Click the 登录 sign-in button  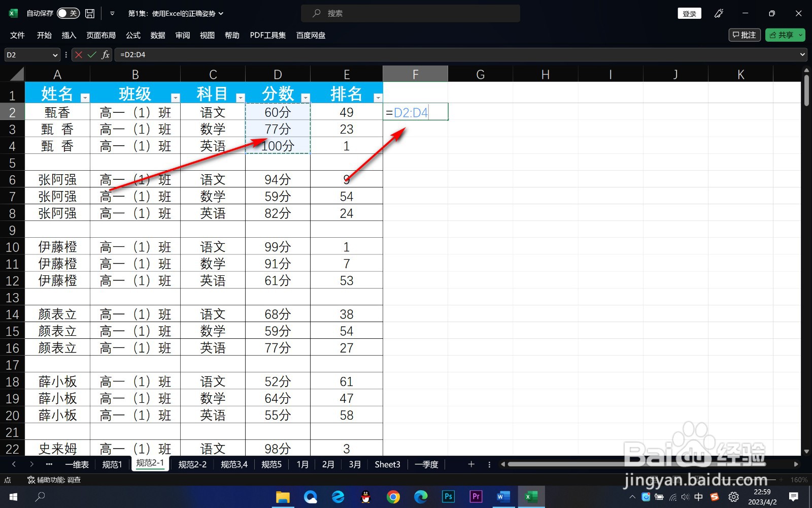pyautogui.click(x=689, y=14)
